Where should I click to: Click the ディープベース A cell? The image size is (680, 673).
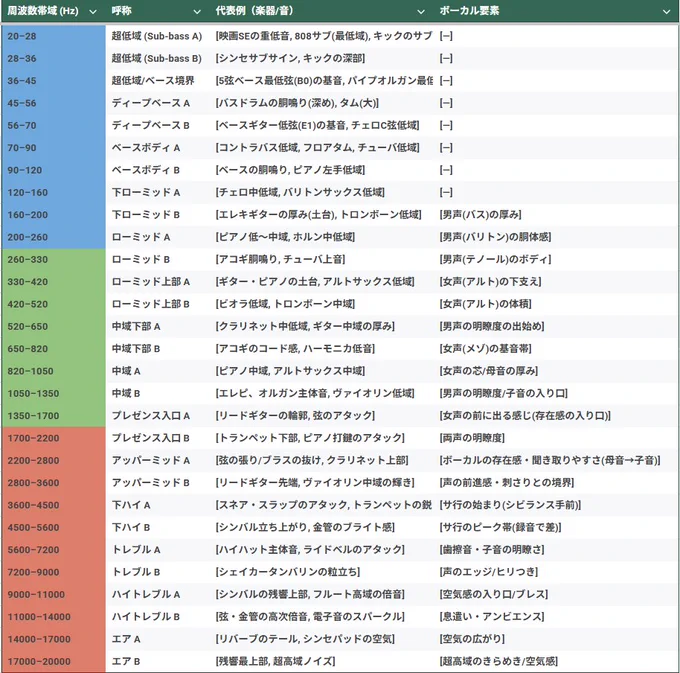coord(158,103)
